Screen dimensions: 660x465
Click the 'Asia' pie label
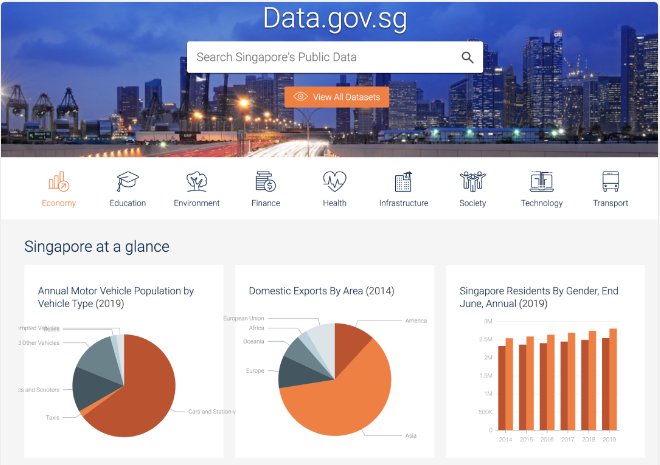click(411, 436)
